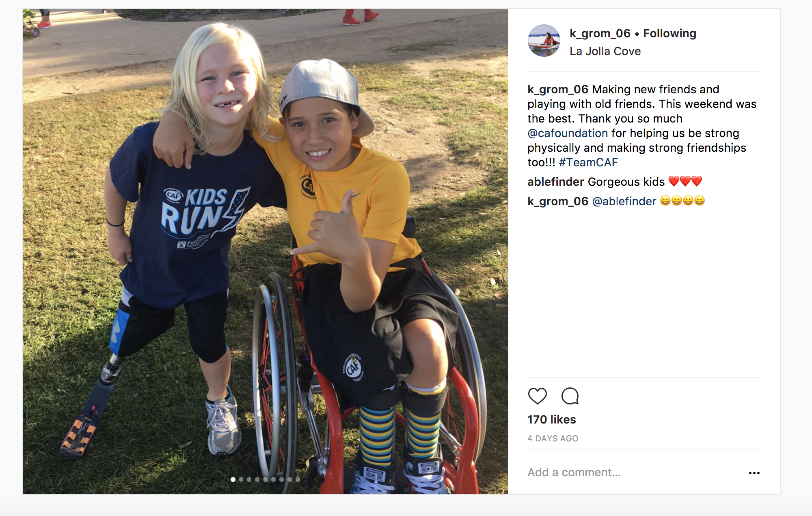
Task: Like the post with the heart icon
Action: [x=537, y=396]
